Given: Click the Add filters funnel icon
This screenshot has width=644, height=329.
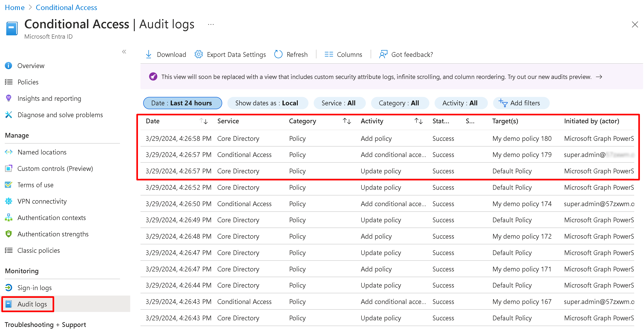Looking at the screenshot, I should coord(503,103).
